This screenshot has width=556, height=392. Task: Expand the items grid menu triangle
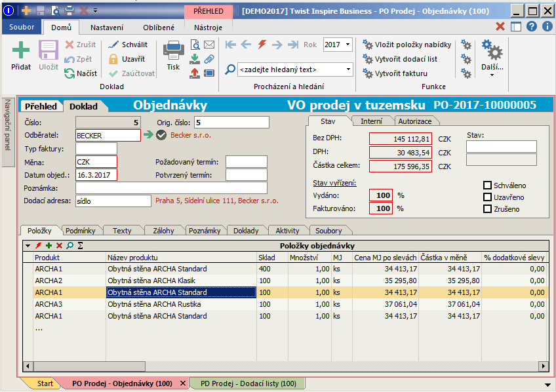click(28, 246)
